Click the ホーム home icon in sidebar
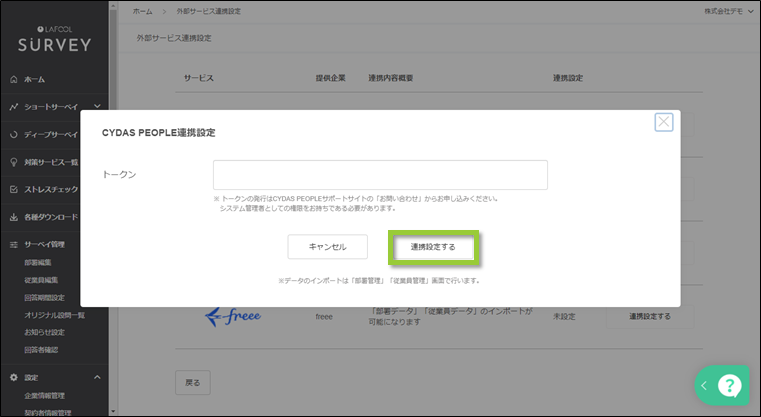This screenshot has width=761, height=417. click(13, 79)
